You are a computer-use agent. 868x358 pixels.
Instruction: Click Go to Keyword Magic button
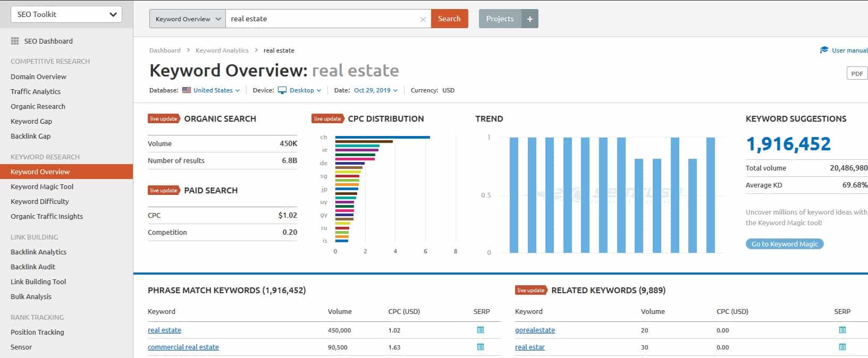point(784,244)
